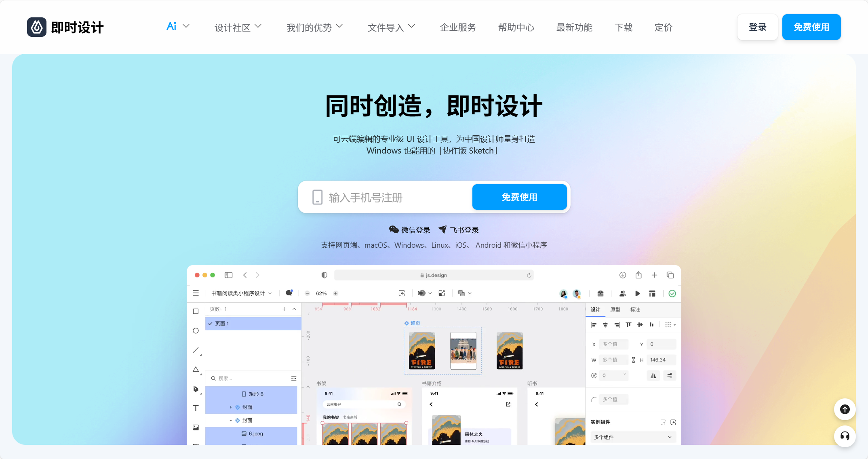Select the rectangle frame tool
This screenshot has height=459, width=868.
[196, 312]
